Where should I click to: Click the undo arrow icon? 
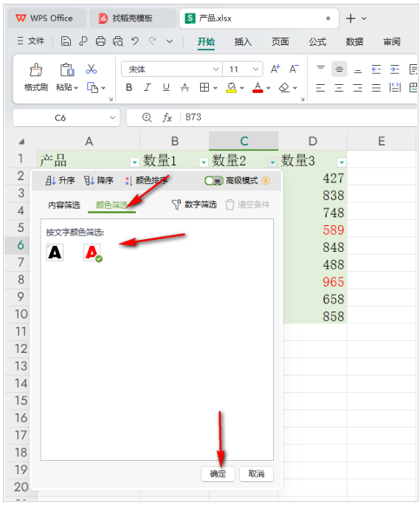click(135, 41)
